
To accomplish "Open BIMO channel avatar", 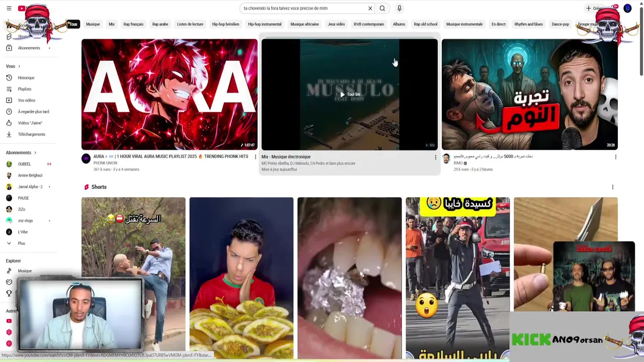I will tap(446, 159).
